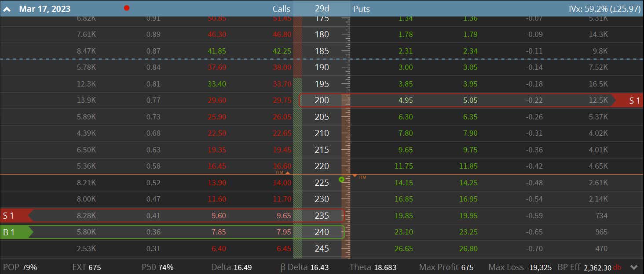This screenshot has width=644, height=274.
Task: Click the P50 74% statistic
Action: pyautogui.click(x=157, y=267)
